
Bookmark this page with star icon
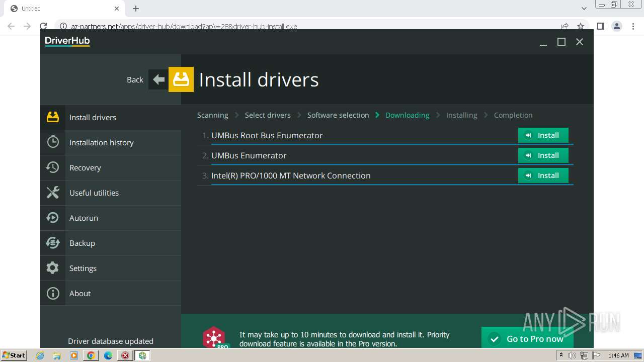[x=581, y=26]
